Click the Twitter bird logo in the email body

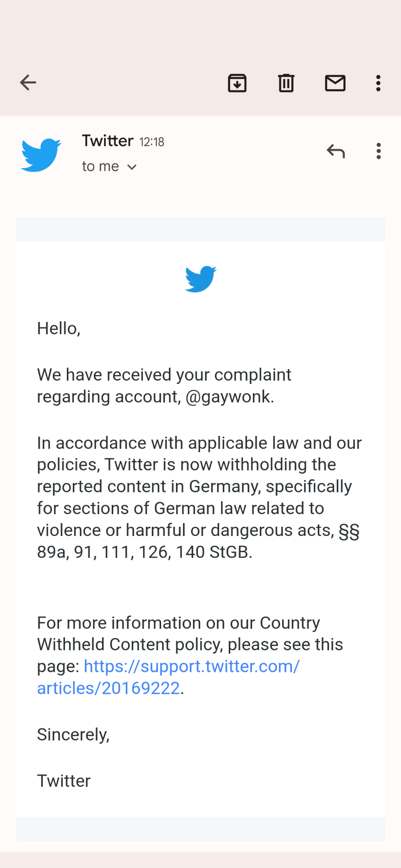pos(200,279)
